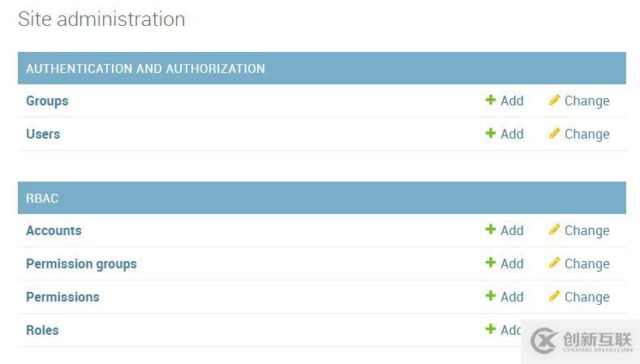
Task: Click the pencil icon in Users row
Action: [555, 134]
